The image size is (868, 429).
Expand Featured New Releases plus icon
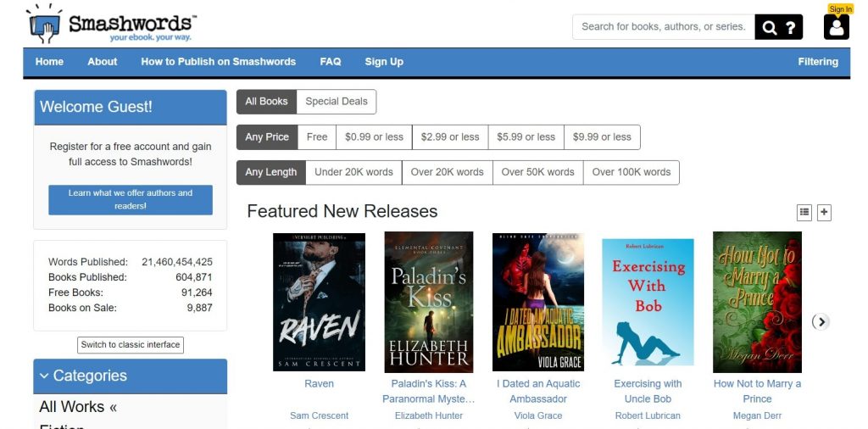[x=824, y=212]
